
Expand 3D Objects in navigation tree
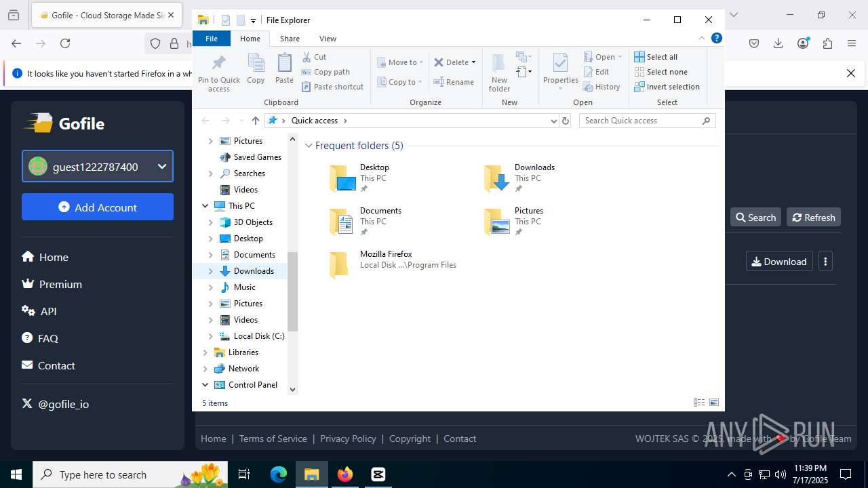click(211, 222)
